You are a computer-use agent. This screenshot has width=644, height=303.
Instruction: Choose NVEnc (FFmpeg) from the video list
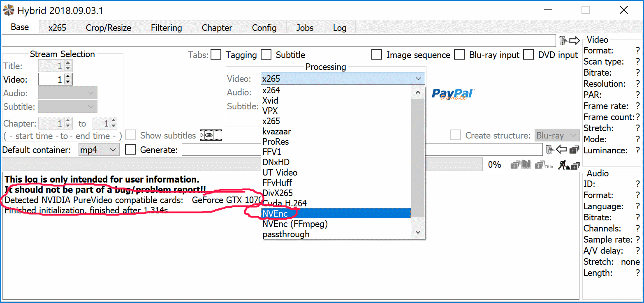(295, 224)
